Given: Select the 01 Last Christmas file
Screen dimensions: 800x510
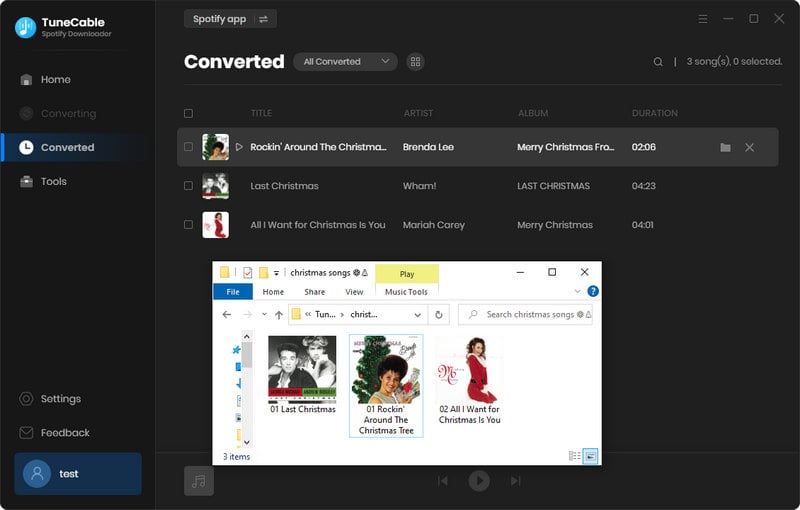Looking at the screenshot, I should pyautogui.click(x=303, y=375).
